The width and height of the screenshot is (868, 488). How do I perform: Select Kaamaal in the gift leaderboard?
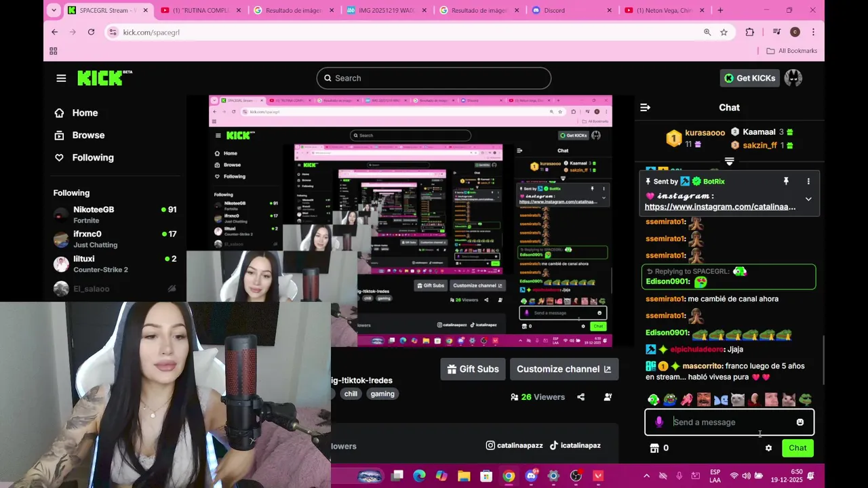pyautogui.click(x=759, y=132)
